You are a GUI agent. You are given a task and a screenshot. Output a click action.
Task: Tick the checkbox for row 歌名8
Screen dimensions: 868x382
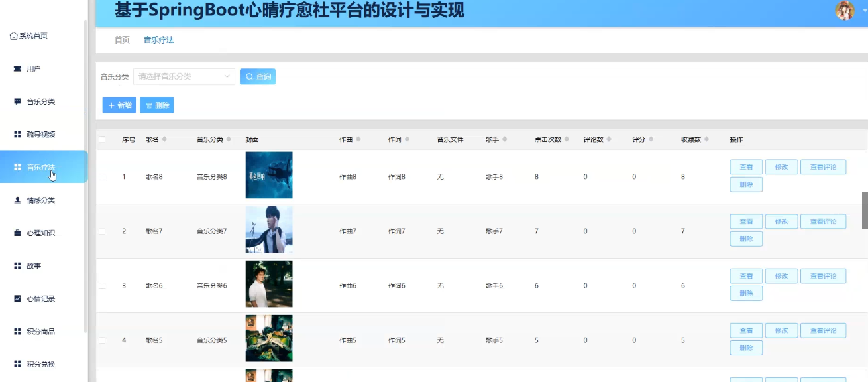click(x=102, y=177)
